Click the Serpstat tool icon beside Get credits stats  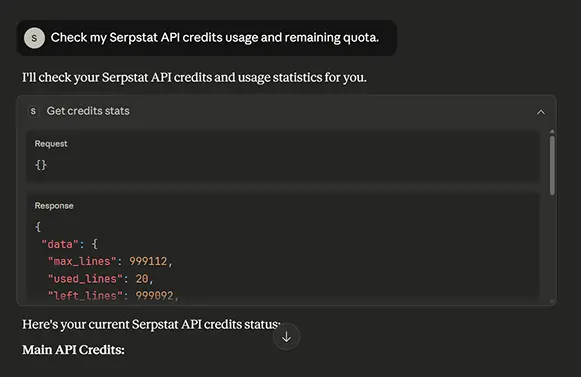pos(33,111)
